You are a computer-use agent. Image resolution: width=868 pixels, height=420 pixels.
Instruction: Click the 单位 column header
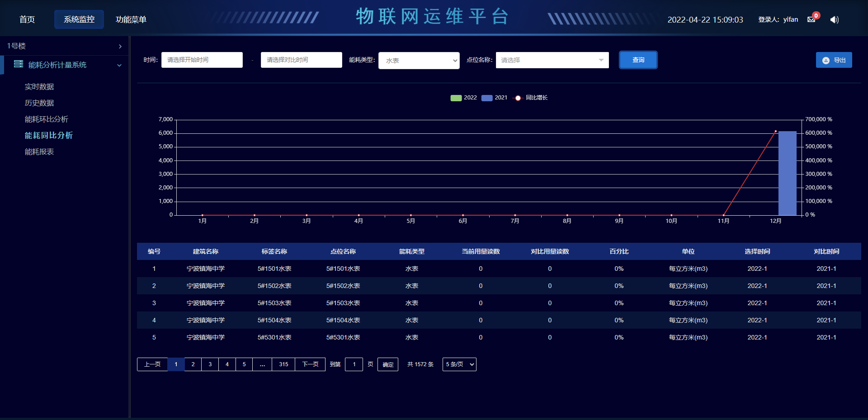688,251
